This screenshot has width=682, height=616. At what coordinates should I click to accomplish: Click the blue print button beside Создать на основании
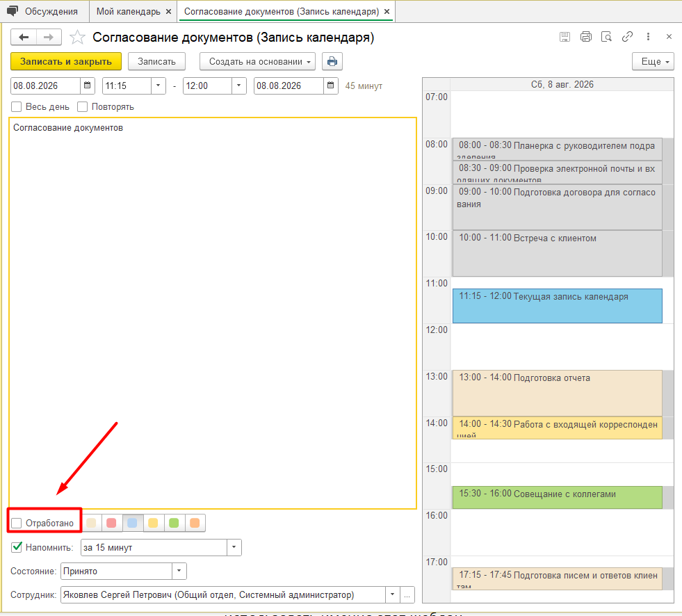[332, 61]
